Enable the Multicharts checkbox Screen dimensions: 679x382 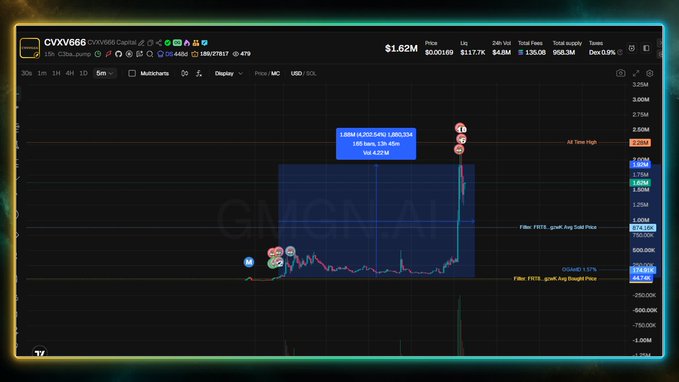[x=132, y=73]
